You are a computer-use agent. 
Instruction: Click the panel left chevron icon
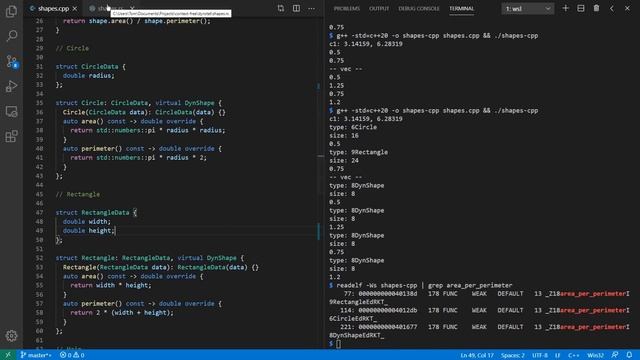point(612,8)
